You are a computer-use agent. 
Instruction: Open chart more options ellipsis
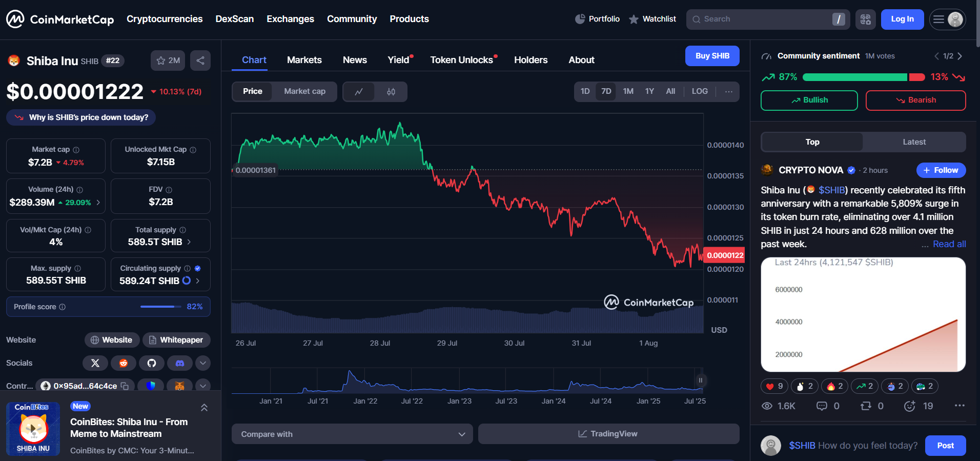[x=728, y=91]
